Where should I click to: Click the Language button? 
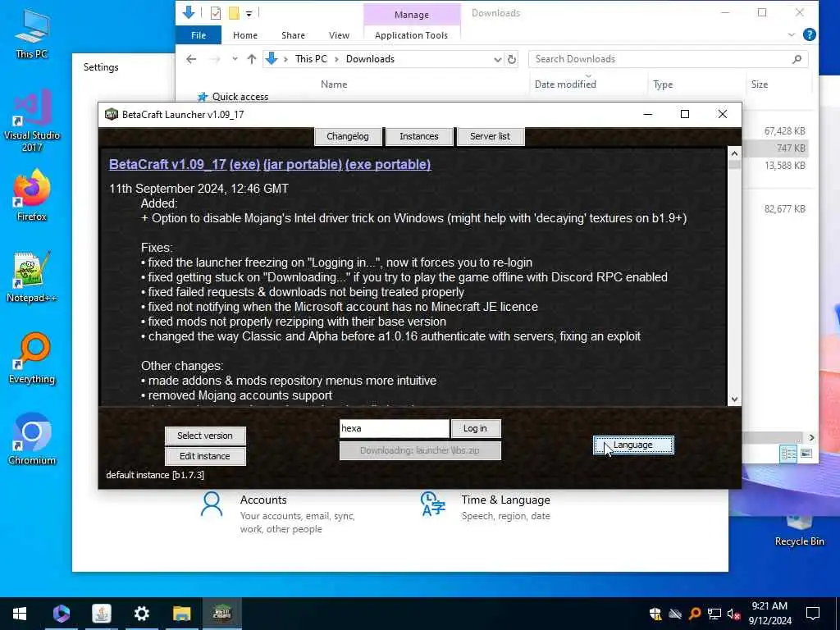(633, 445)
